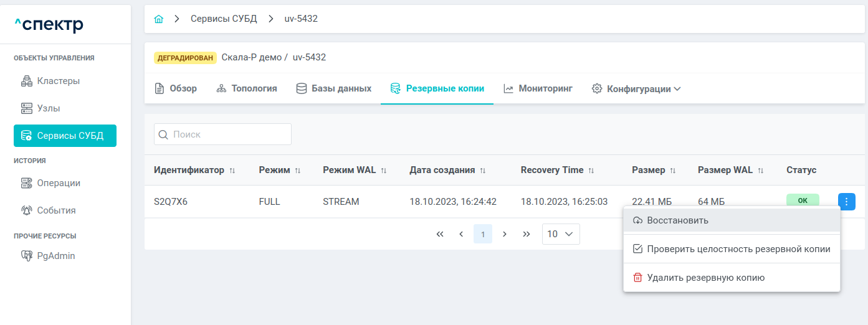
Task: Sort by Идентификатор column sort icon
Action: point(232,171)
